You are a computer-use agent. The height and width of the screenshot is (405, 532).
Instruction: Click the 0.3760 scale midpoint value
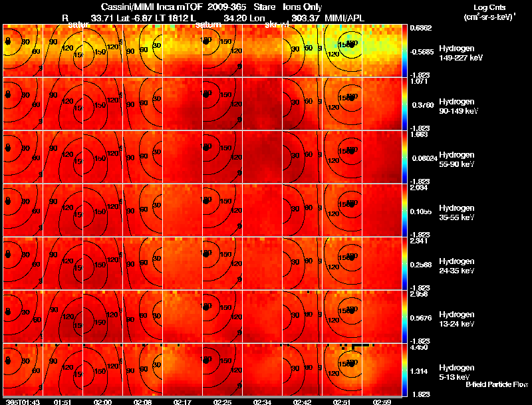pos(423,105)
